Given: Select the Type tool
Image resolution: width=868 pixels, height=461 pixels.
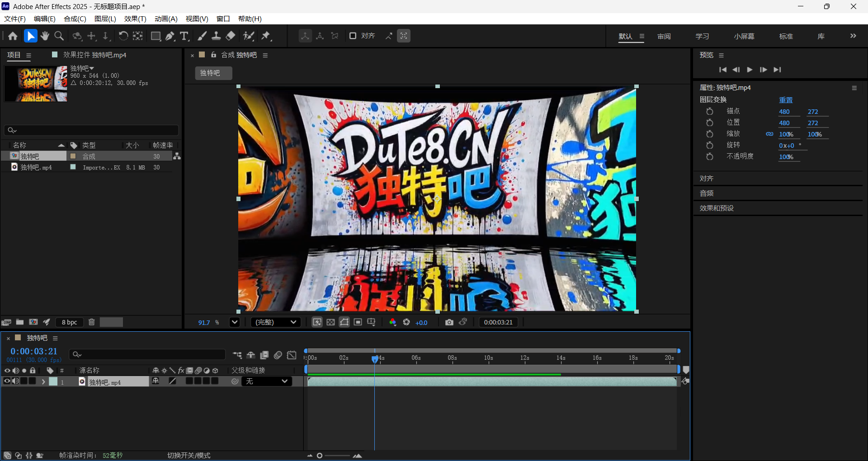Looking at the screenshot, I should pos(184,36).
